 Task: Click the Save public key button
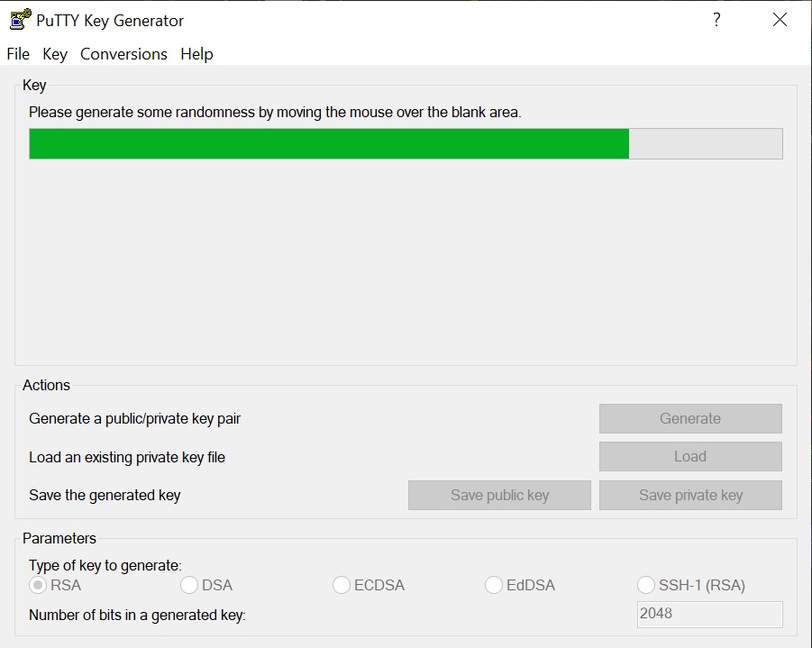point(499,495)
